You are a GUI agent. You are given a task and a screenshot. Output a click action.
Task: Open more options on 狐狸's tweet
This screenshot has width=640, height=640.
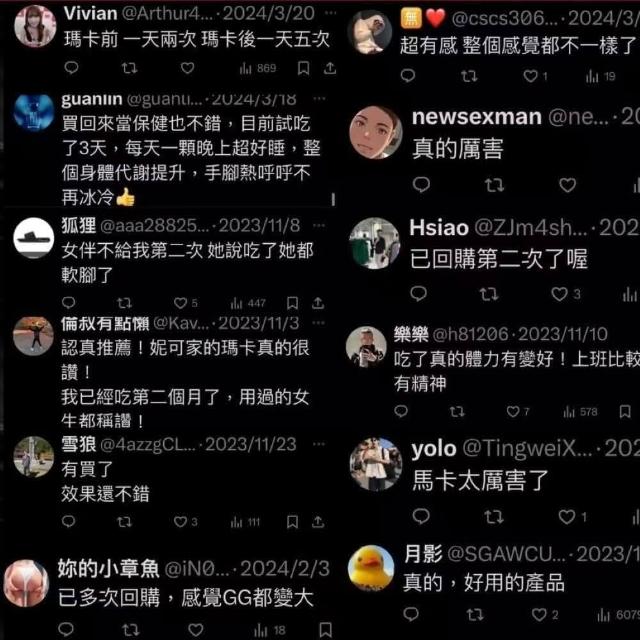coord(319,225)
